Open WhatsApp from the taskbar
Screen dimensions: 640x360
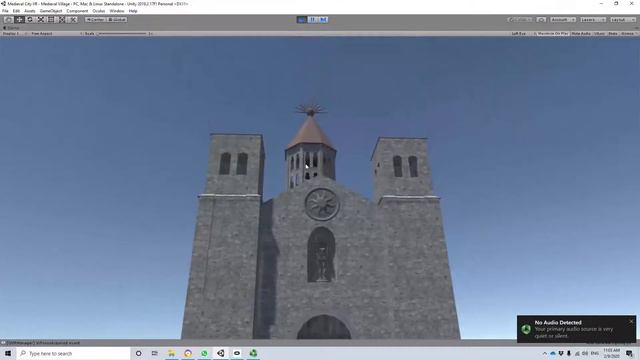204,353
